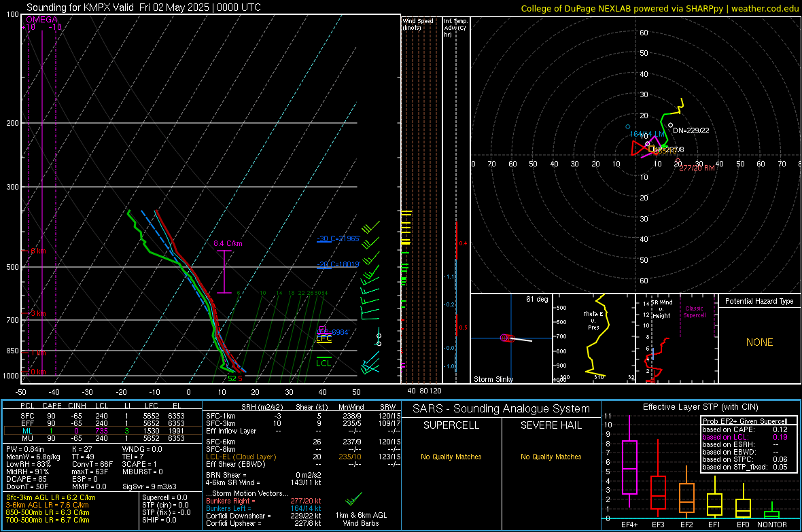Select '1km & 6km AGL Wind Barbs' label
The height and width of the screenshot is (532, 802).
361,519
